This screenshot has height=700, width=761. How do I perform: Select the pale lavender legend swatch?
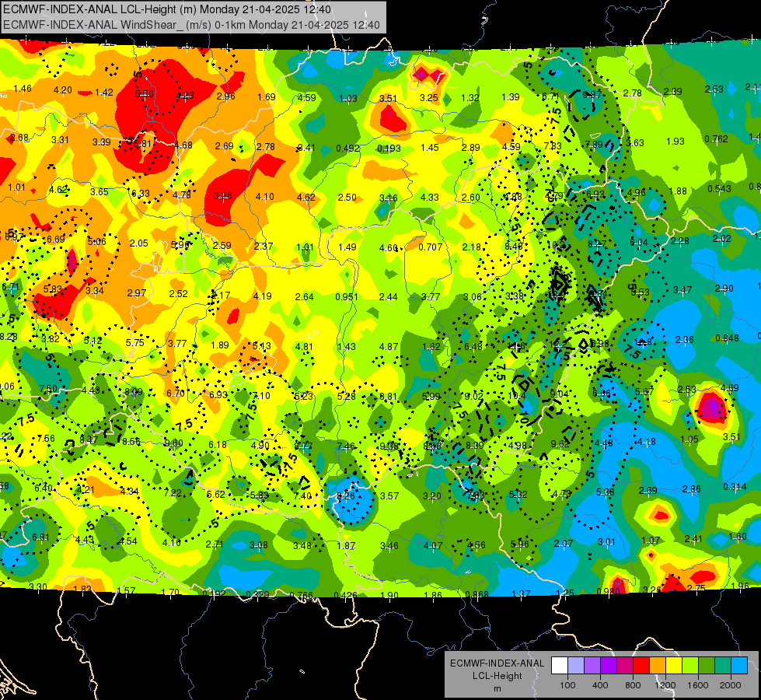(576, 666)
